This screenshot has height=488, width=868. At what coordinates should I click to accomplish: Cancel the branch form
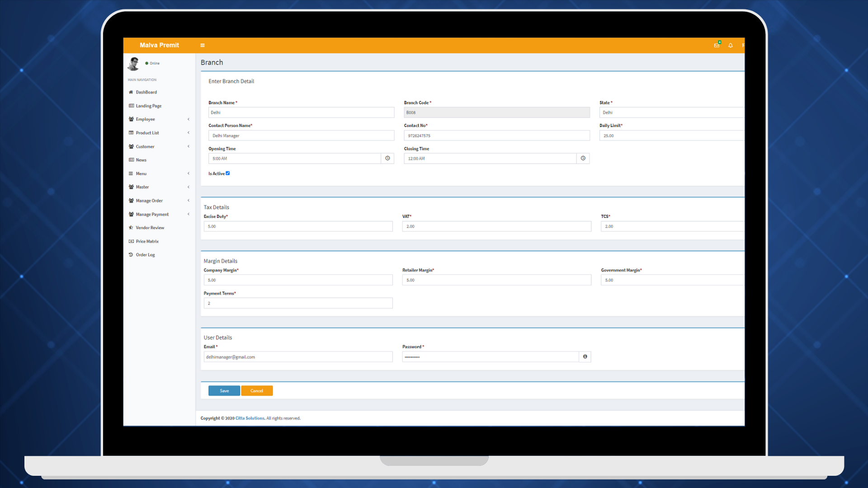257,391
